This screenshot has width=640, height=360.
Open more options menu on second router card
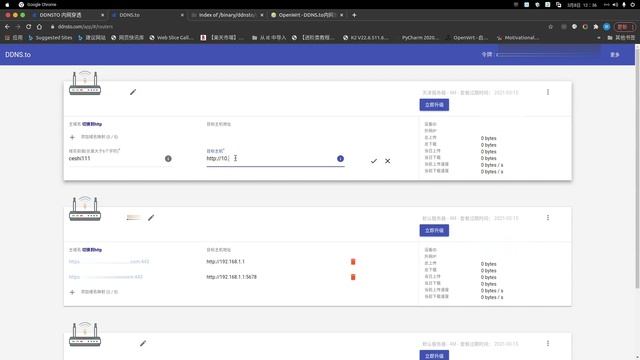coord(548,218)
